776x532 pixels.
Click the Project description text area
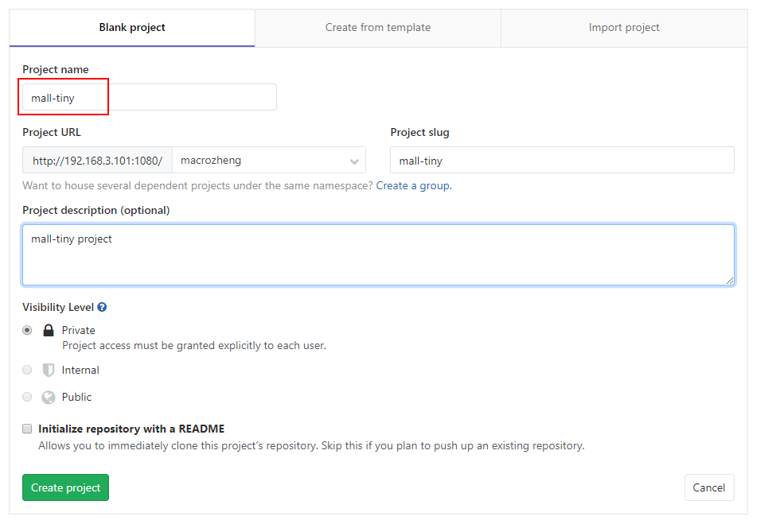(x=378, y=254)
